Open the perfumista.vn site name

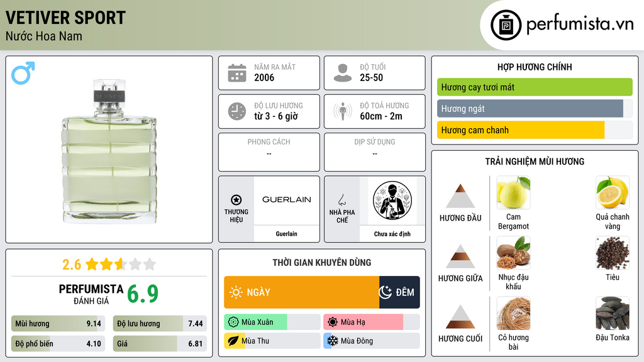(580, 24)
